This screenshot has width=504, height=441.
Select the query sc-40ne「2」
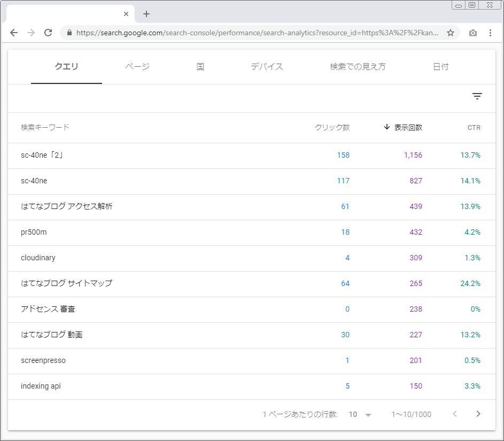pos(42,155)
